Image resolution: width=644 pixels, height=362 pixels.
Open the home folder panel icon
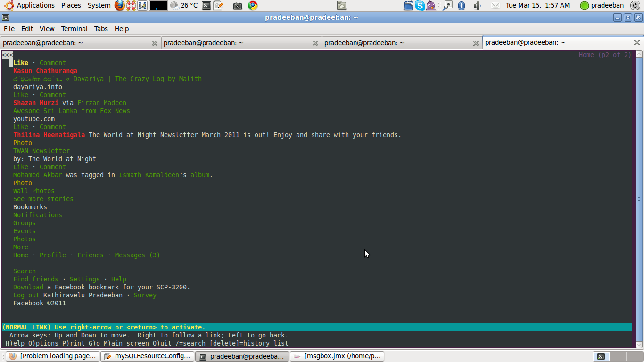point(342,6)
